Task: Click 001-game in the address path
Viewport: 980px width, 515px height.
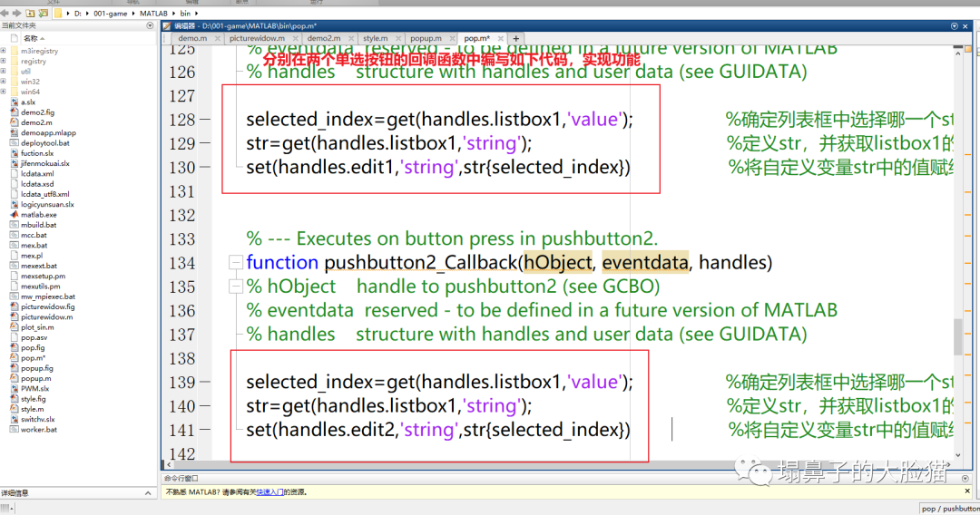Action: (111, 13)
